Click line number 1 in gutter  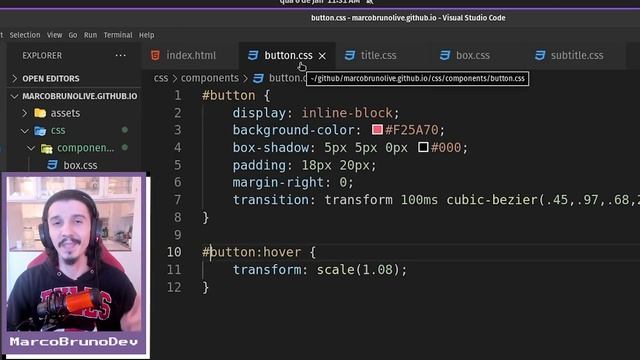tap(178, 96)
